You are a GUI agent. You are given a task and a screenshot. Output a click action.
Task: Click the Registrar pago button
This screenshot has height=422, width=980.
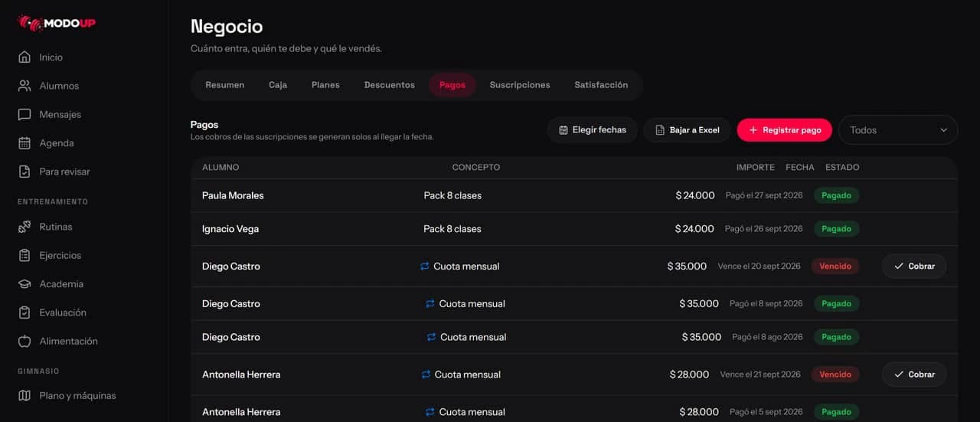785,130
